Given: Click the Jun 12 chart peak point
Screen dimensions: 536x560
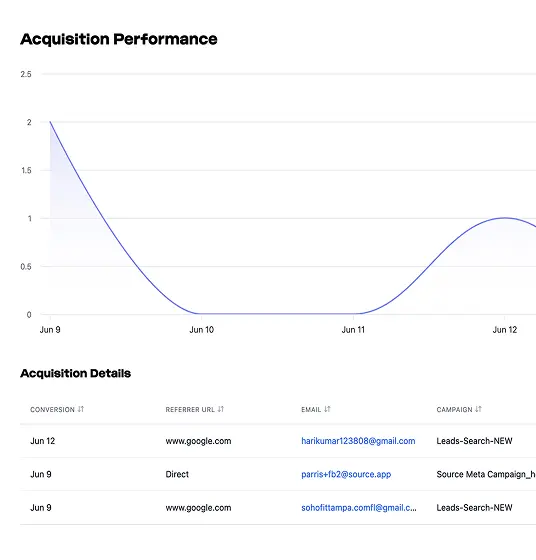Looking at the screenshot, I should pyautogui.click(x=505, y=218).
